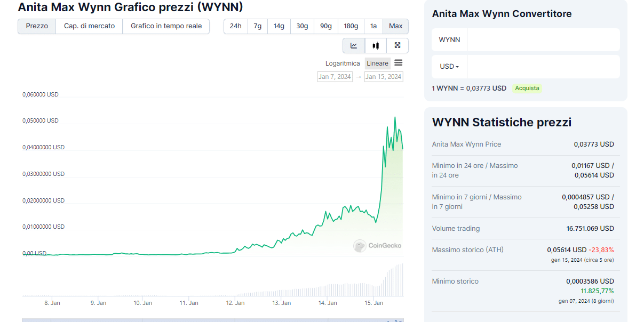
Task: Open the chart hamburger menu
Action: (398, 63)
